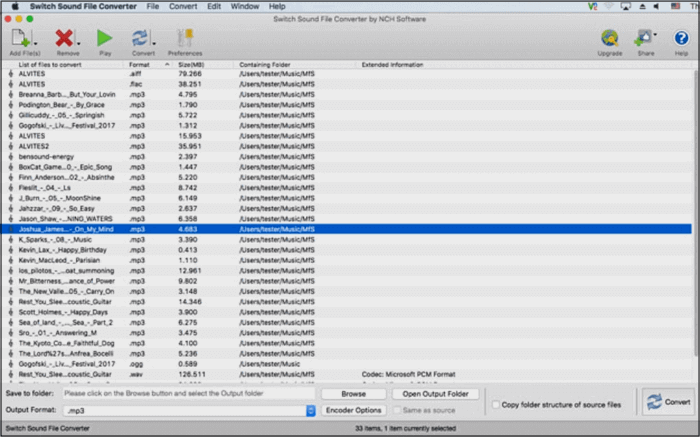Click the Upgrade globe icon
Viewport: 700px width, 437px height.
point(609,38)
